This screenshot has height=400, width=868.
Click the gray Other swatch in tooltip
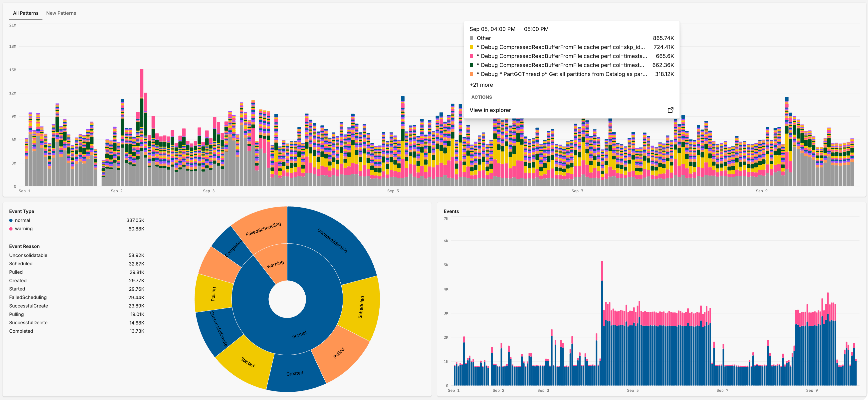(x=471, y=38)
